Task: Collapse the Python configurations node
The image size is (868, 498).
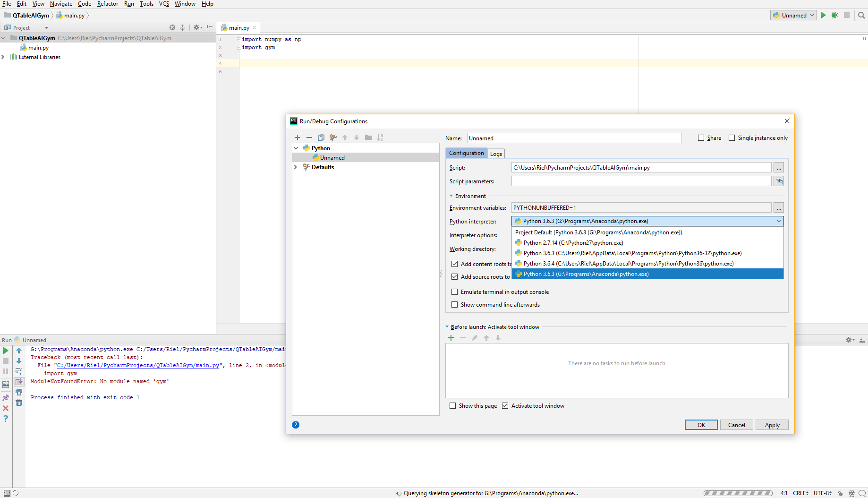Action: pos(296,148)
